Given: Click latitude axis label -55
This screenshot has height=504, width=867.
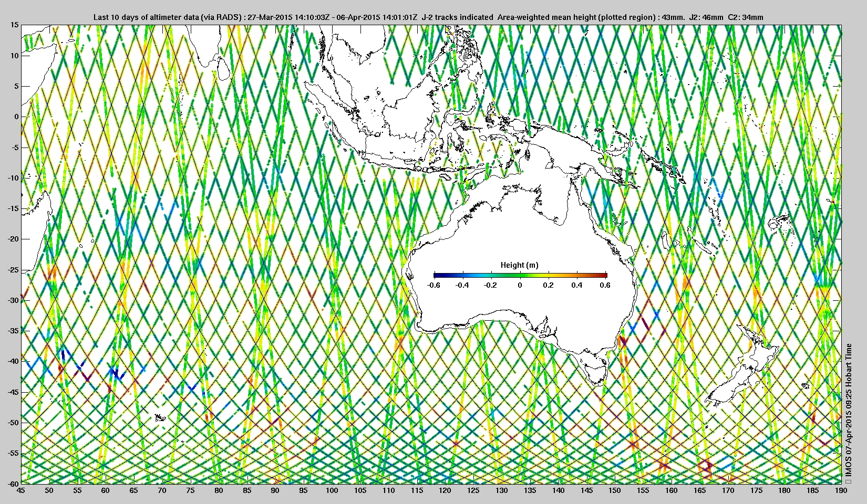Looking at the screenshot, I should pos(13,453).
